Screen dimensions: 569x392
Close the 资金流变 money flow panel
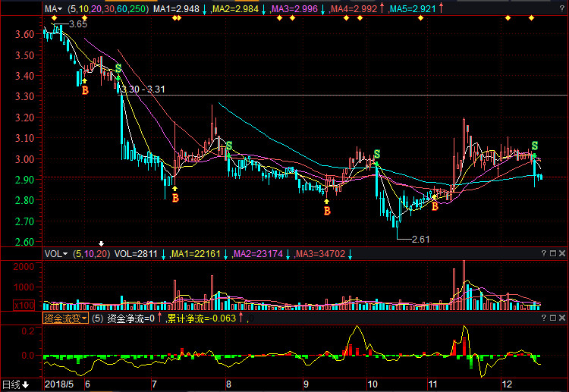click(x=563, y=318)
